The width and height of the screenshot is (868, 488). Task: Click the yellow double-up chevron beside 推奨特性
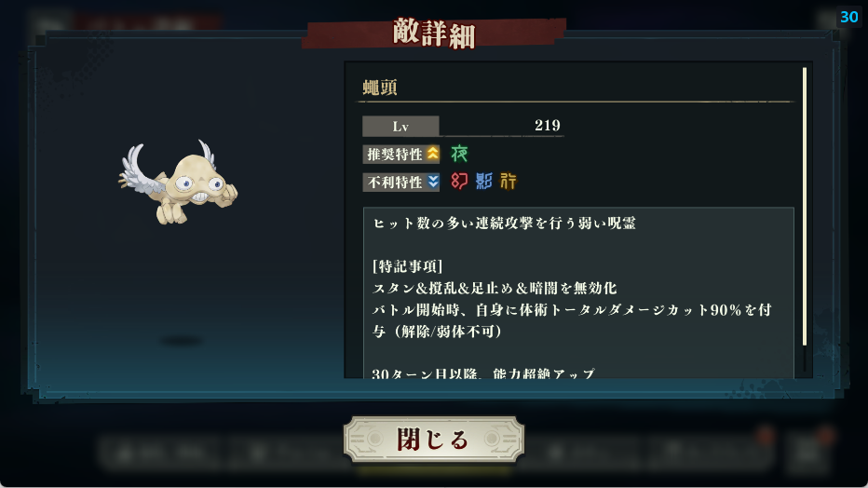433,154
